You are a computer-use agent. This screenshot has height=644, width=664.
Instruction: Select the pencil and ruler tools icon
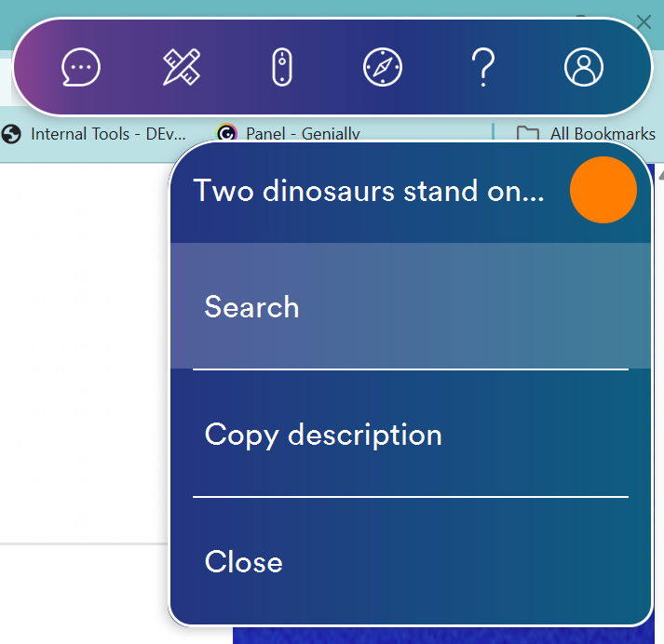tap(182, 67)
